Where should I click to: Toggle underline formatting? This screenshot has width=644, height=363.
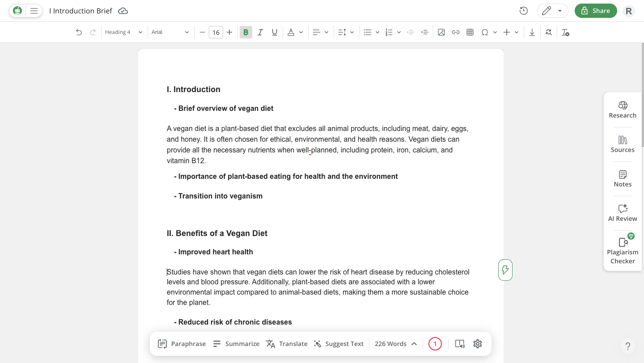(275, 32)
